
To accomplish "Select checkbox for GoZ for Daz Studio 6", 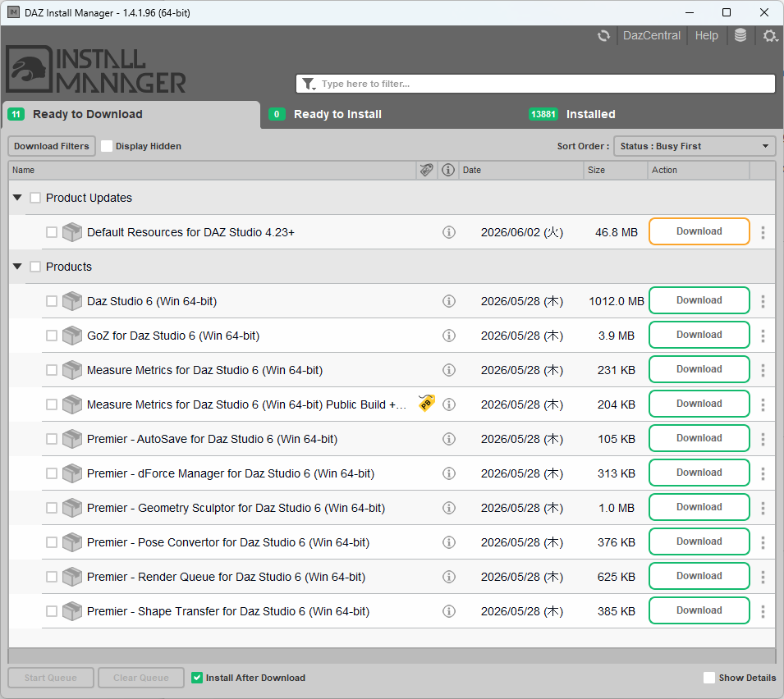I will pos(52,336).
